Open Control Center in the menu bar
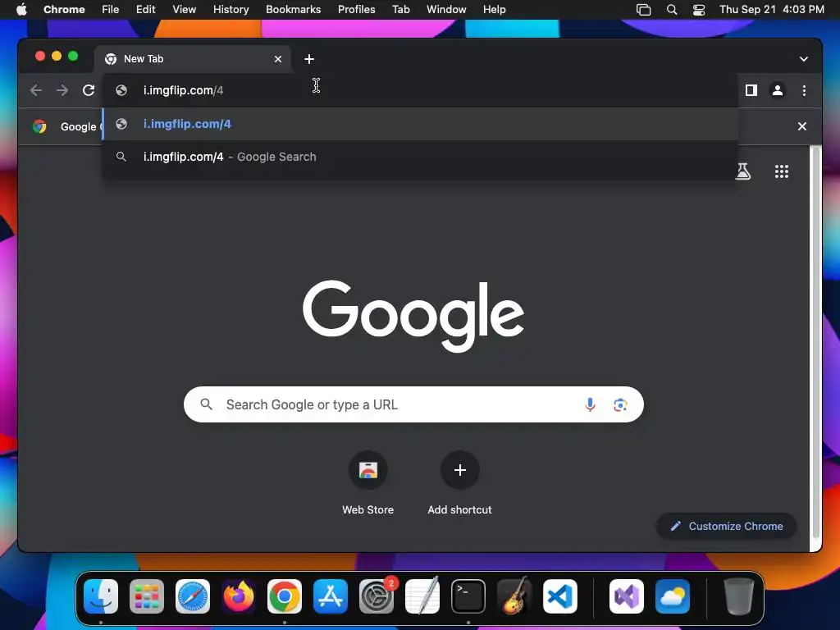 pyautogui.click(x=699, y=9)
